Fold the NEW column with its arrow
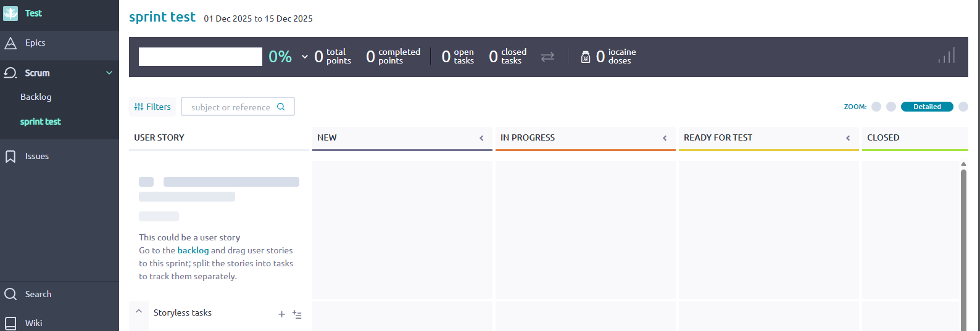Image resolution: width=980 pixels, height=331 pixels. [481, 138]
